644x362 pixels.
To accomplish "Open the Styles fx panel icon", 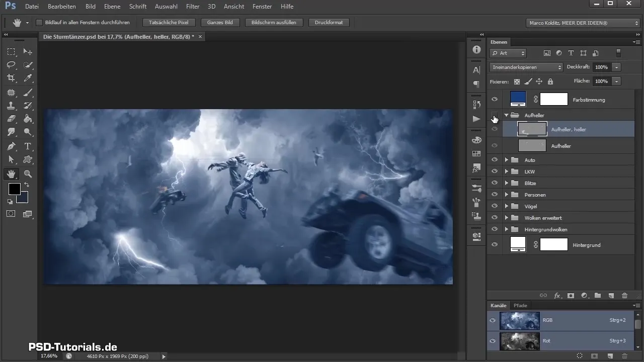I will pyautogui.click(x=476, y=167).
